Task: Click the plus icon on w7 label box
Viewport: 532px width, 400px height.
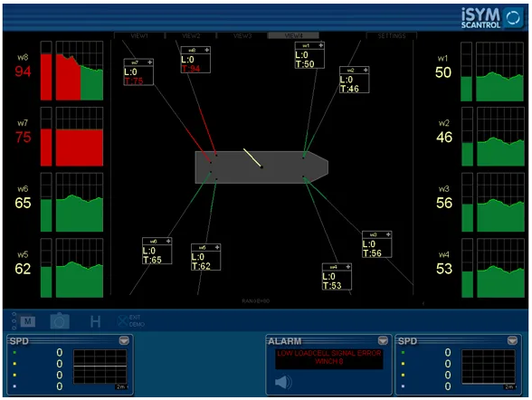Action: tap(149, 62)
